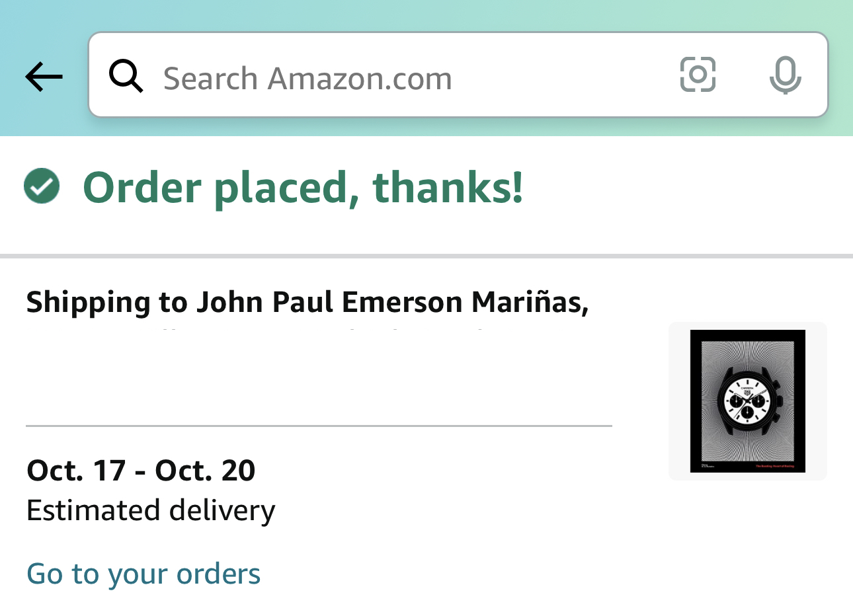Tap the Estimated delivery label

tap(151, 511)
